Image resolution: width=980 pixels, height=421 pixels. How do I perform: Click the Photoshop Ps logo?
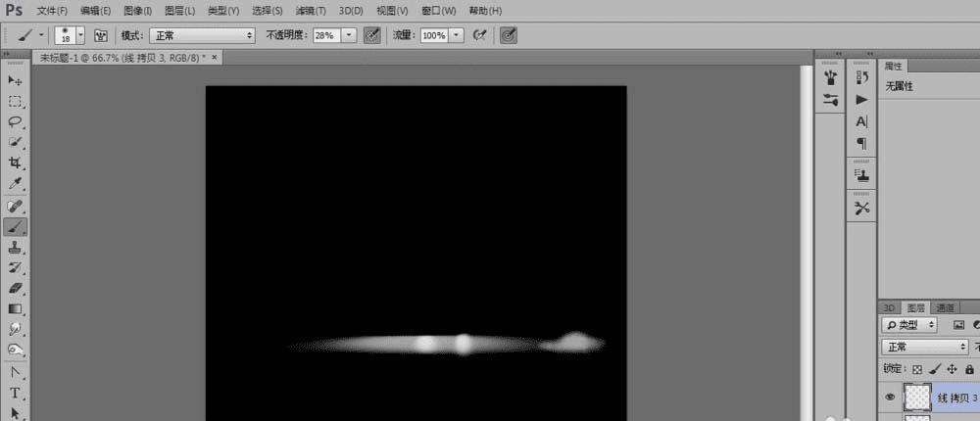(x=14, y=11)
